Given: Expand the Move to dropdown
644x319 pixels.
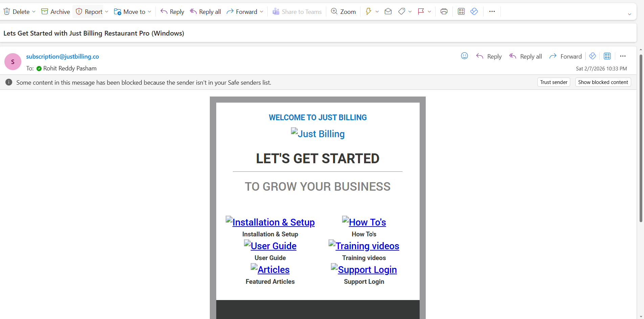Looking at the screenshot, I should tap(150, 12).
